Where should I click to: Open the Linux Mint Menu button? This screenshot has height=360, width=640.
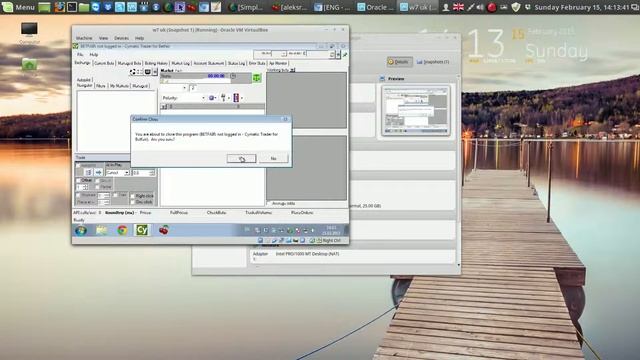[19, 7]
